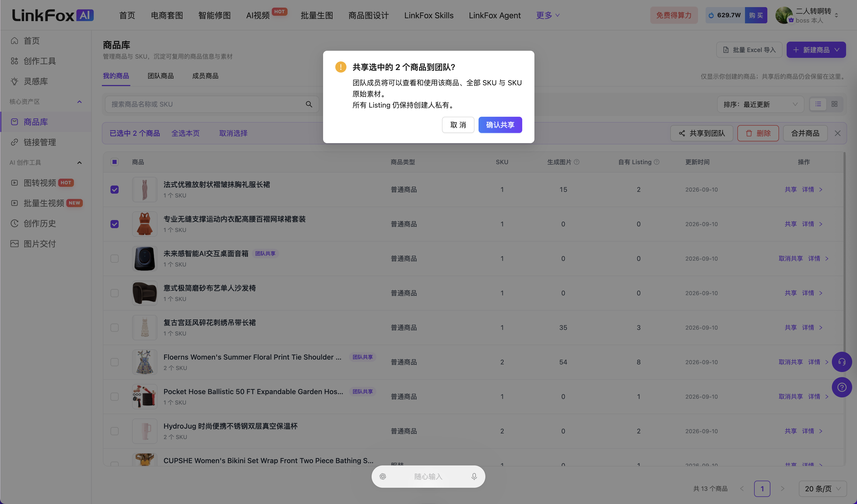The image size is (857, 504).
Task: Expand the 新建商品 dropdown button
Action: 816,50
